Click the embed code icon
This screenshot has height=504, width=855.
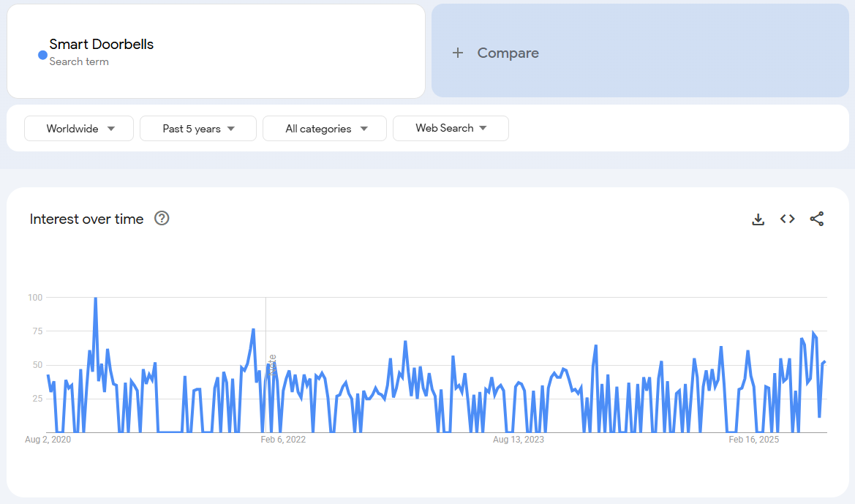click(787, 219)
